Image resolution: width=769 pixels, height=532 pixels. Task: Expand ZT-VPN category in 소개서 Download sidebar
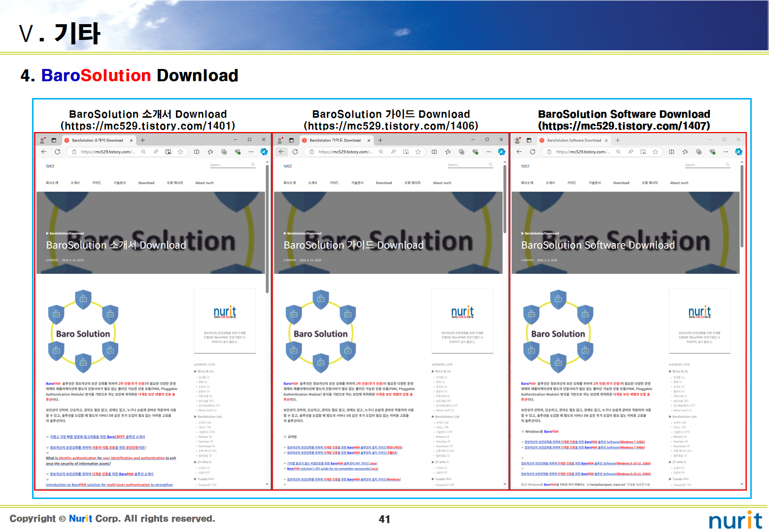click(x=203, y=462)
